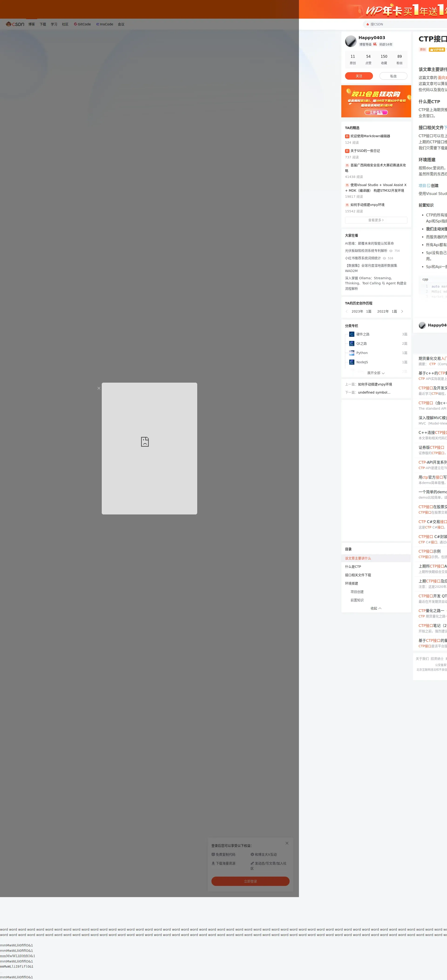Expand featured list via 查看更多
The height and width of the screenshot is (980, 447).
(x=376, y=220)
